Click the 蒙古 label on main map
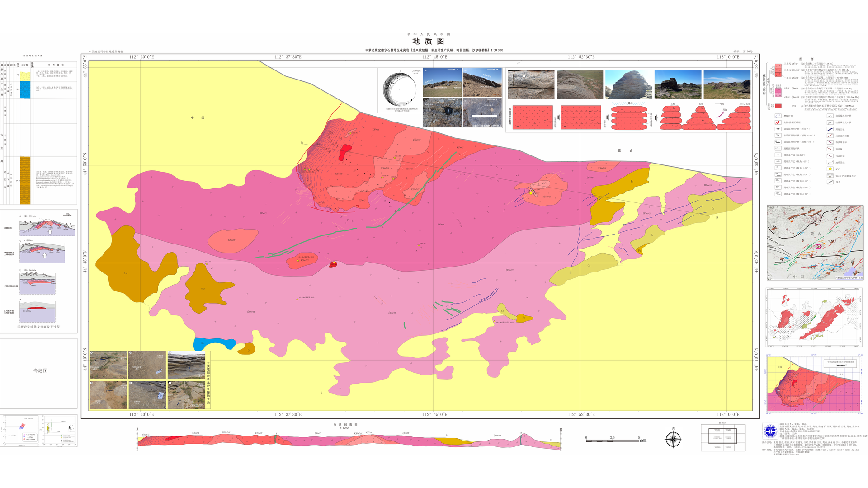Viewport: 868px width, 488px height. (625, 150)
